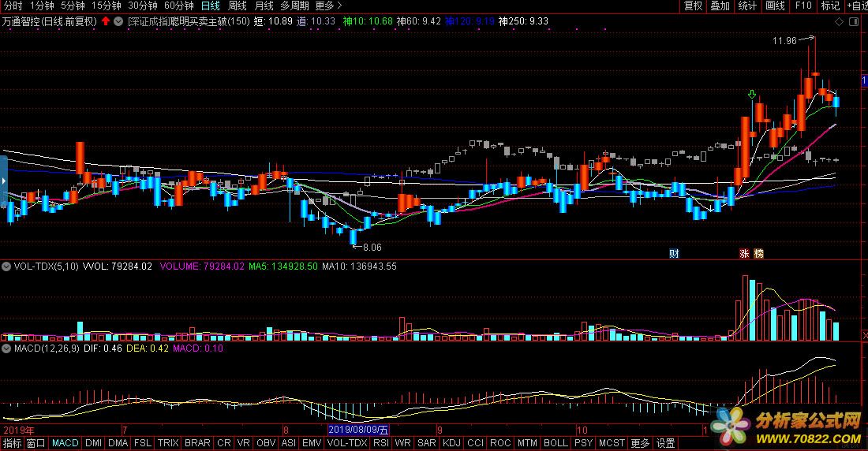The image size is (868, 451).
Task: Switch to the TRIX indicator
Action: tap(168, 443)
